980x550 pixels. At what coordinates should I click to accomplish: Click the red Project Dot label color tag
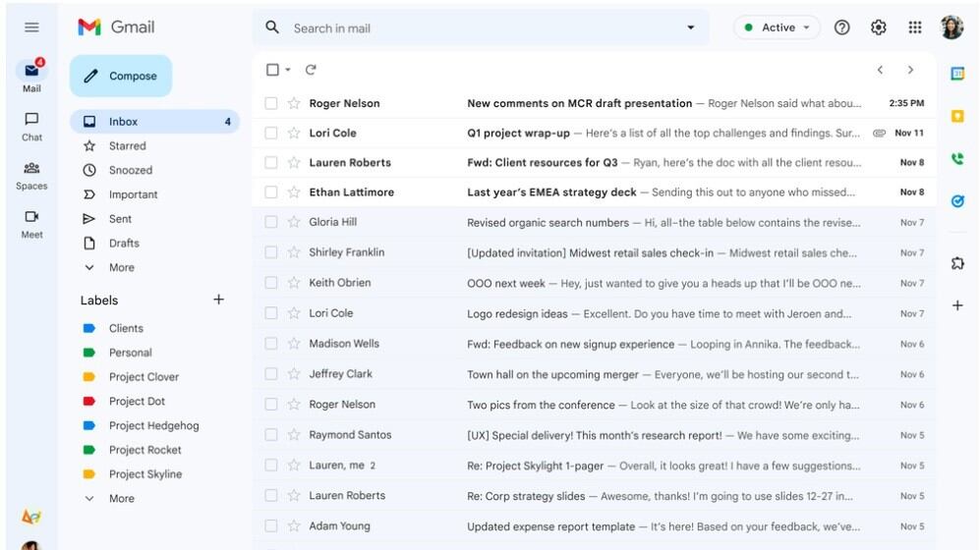[x=89, y=402]
